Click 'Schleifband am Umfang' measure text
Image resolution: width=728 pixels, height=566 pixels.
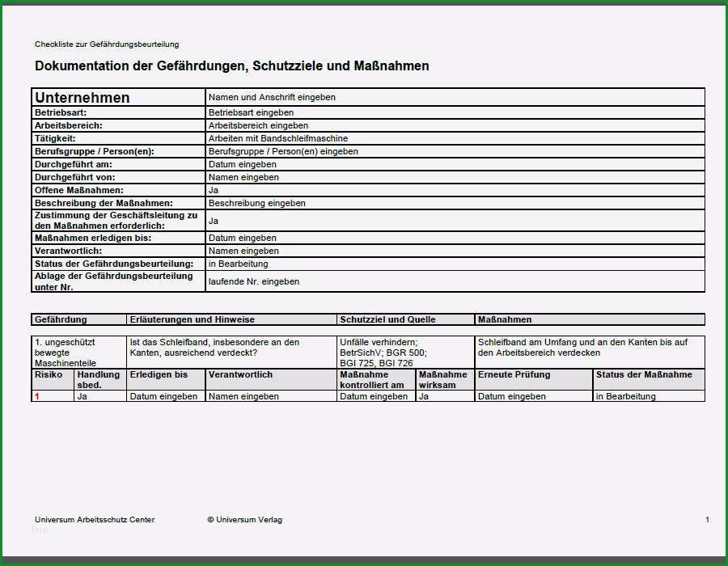tap(582, 348)
